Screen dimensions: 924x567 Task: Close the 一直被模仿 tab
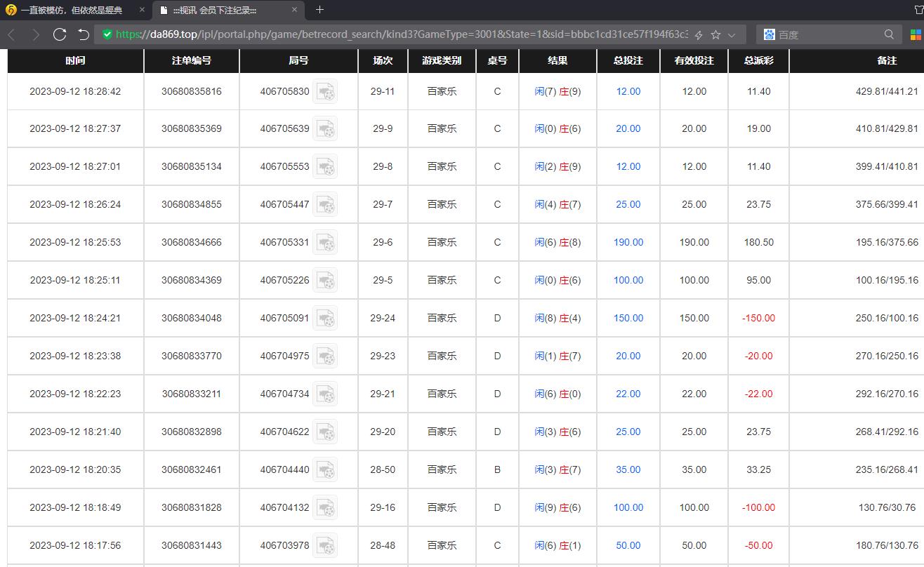point(141,10)
